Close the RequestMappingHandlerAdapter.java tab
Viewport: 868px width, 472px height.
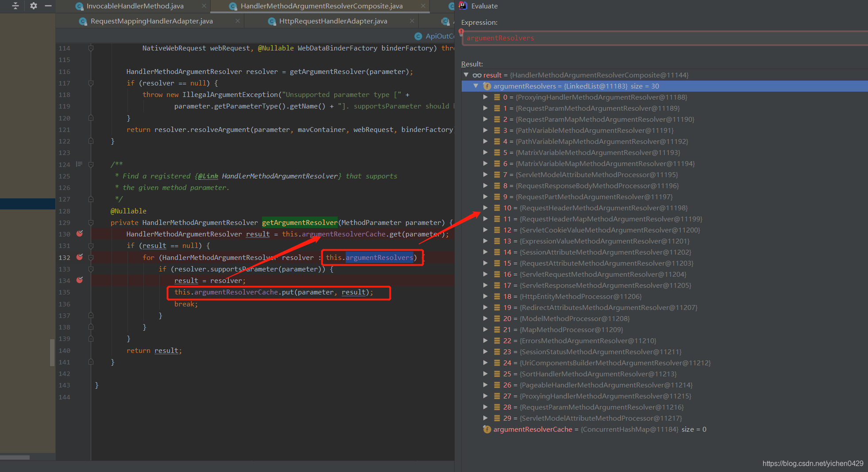coord(238,21)
